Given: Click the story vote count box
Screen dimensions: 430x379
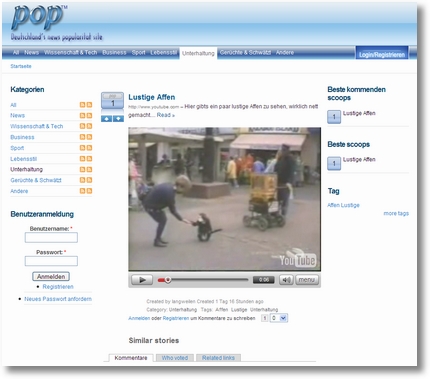Looking at the screenshot, I should point(112,100).
